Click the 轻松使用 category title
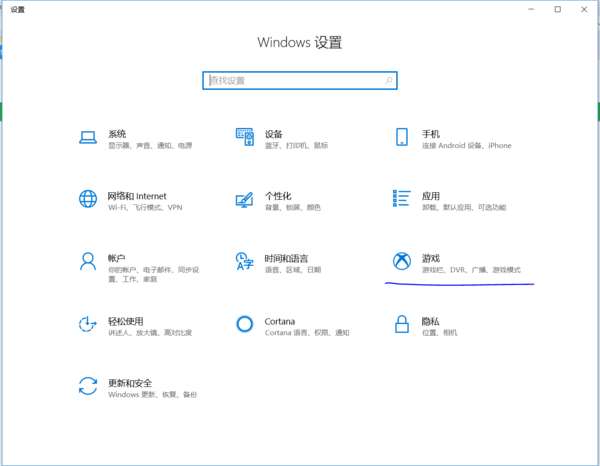Viewport: 600px width, 466px height. coord(126,321)
